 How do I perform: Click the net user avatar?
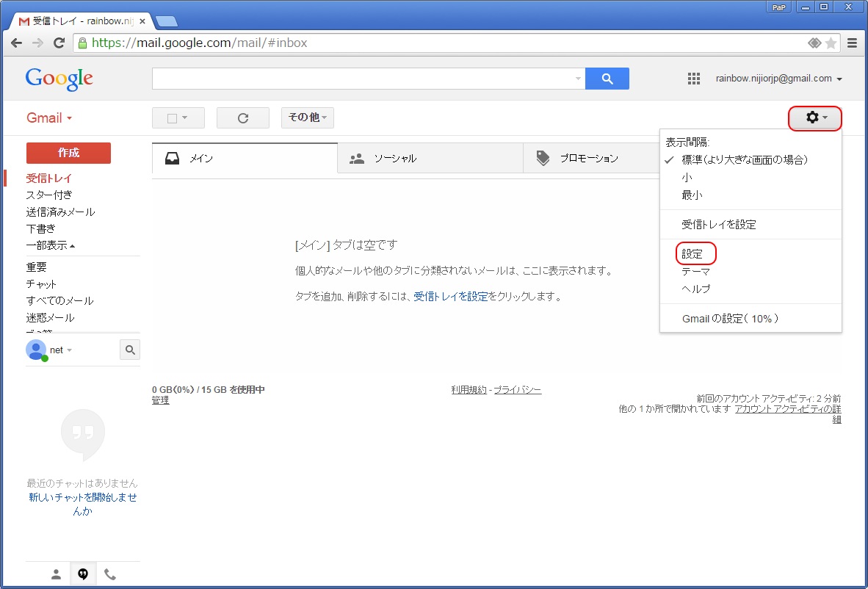[x=37, y=350]
